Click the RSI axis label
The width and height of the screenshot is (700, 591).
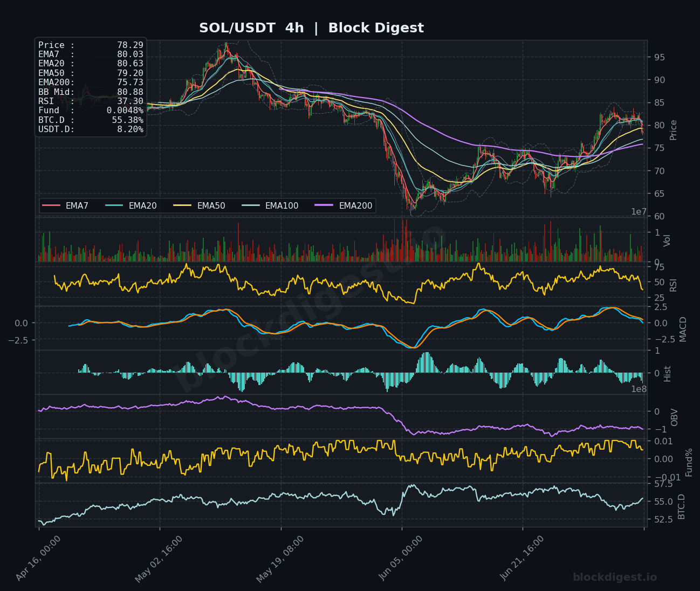coord(673,285)
